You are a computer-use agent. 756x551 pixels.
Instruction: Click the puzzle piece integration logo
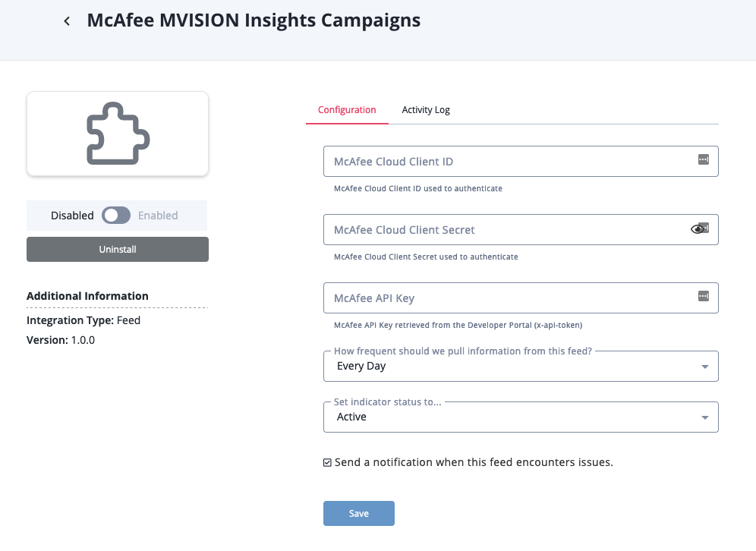pyautogui.click(x=118, y=133)
